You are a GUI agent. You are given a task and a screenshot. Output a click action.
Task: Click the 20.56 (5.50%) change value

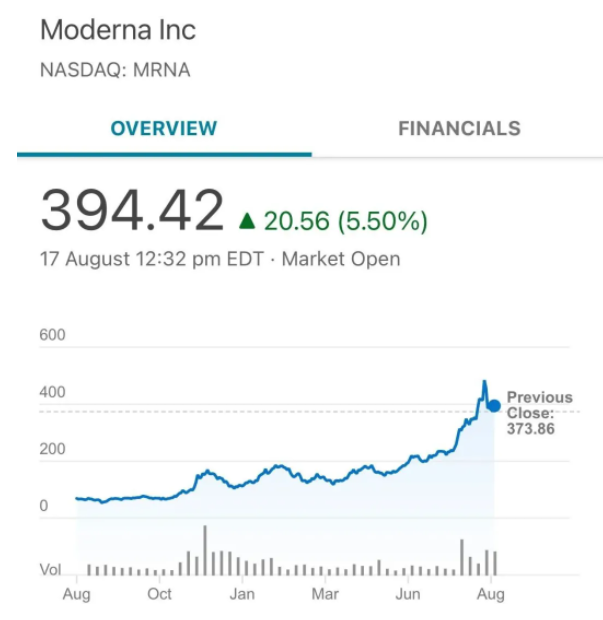click(346, 220)
